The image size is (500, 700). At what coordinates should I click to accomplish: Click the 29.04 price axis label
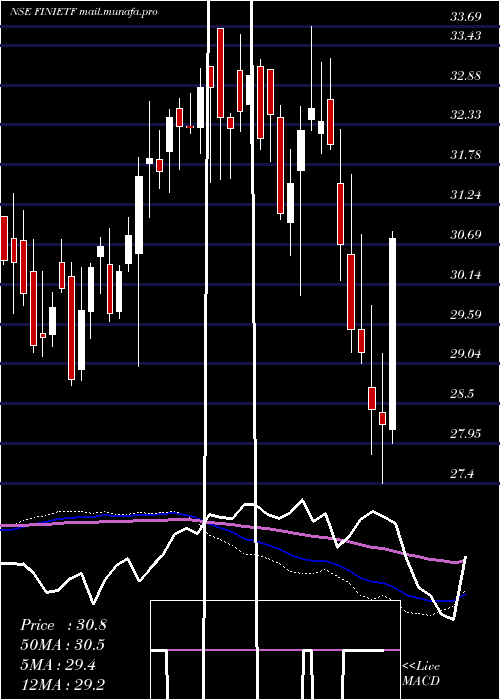(466, 354)
